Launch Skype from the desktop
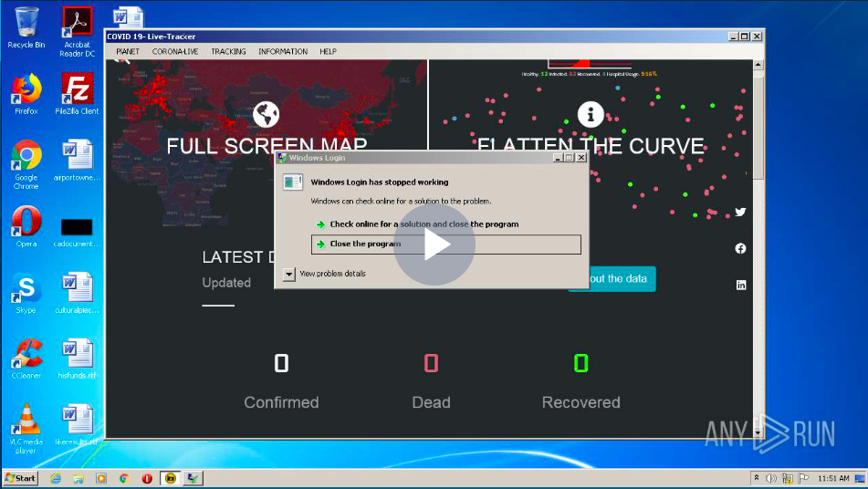Viewport: 868px width, 489px height. point(26,292)
